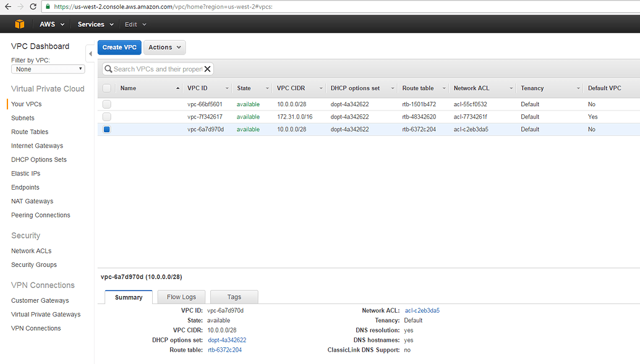This screenshot has width=640, height=364.
Task: Click the 172.31.0.0/16 CIDR cell
Action: [295, 117]
